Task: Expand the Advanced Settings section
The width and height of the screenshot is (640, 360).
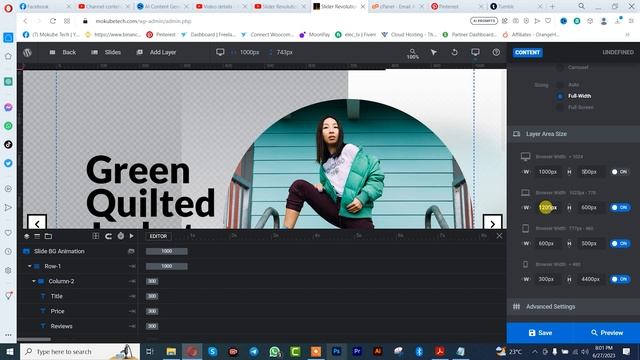Action: pyautogui.click(x=573, y=307)
